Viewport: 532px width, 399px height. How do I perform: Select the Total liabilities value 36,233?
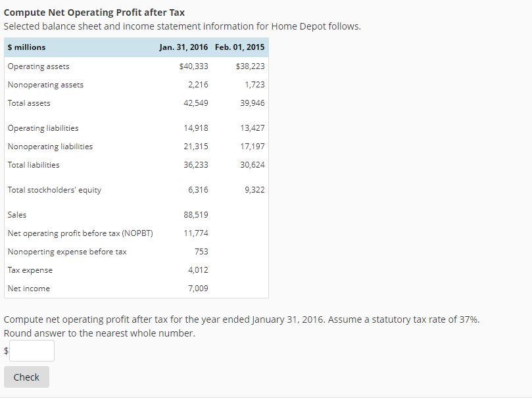pos(197,164)
